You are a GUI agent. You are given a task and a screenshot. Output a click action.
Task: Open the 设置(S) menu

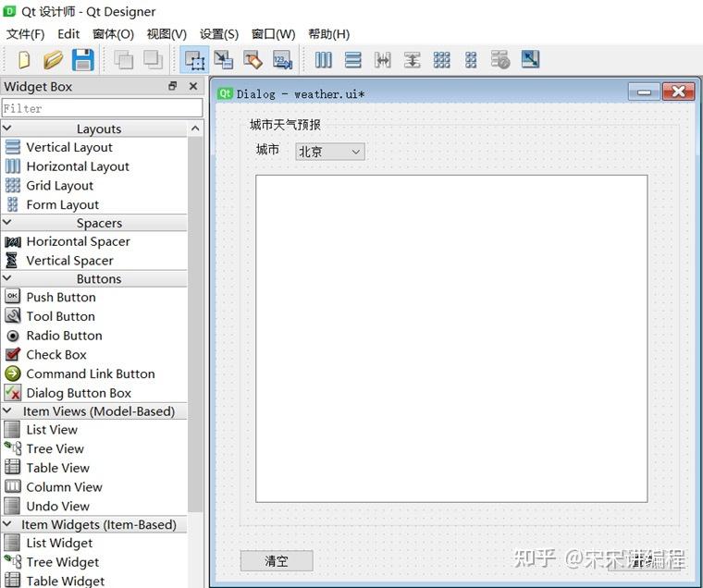pyautogui.click(x=219, y=34)
